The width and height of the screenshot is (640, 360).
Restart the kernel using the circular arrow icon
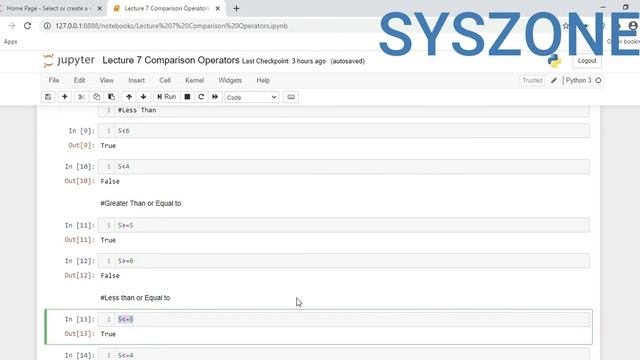click(x=201, y=97)
